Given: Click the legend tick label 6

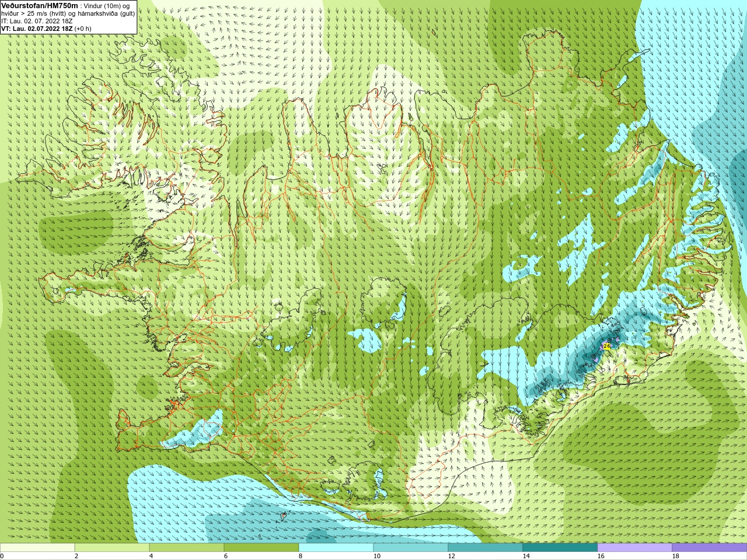Looking at the screenshot, I should [226, 556].
